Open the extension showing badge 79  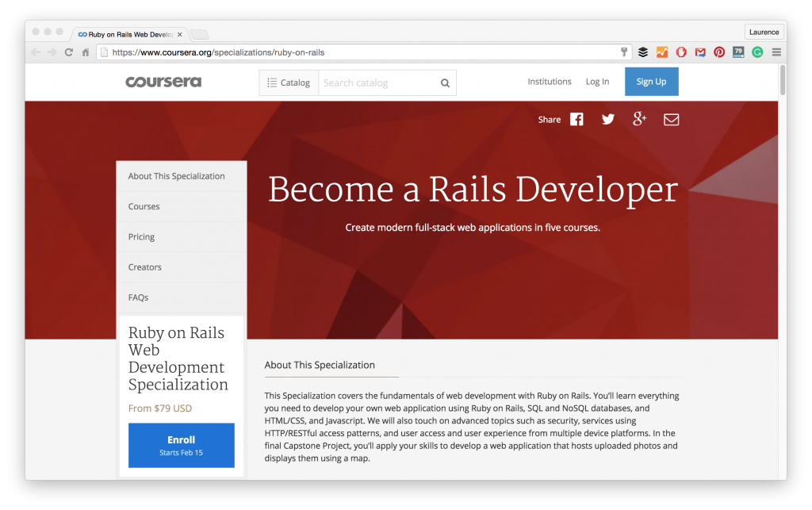pyautogui.click(x=738, y=52)
